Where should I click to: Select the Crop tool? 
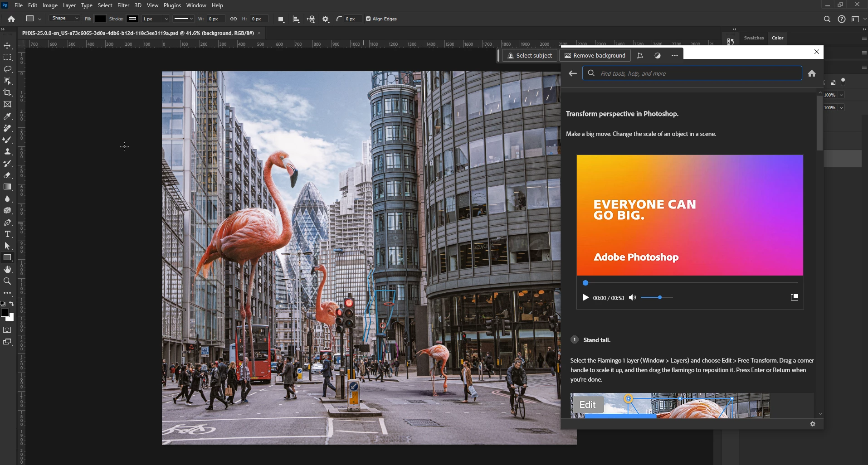click(x=7, y=93)
